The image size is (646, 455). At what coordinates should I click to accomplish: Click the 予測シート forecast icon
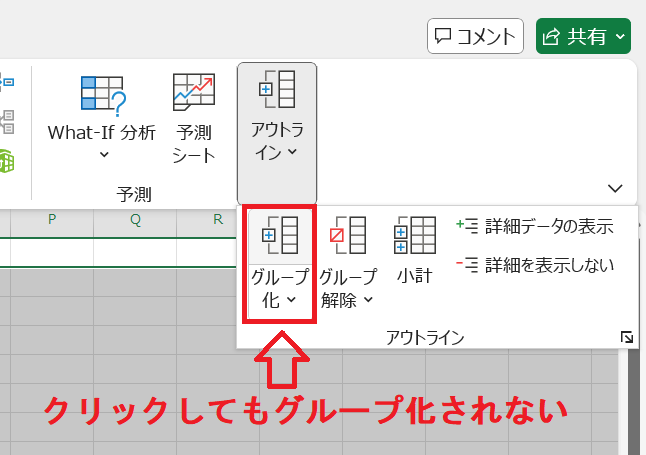[x=194, y=92]
